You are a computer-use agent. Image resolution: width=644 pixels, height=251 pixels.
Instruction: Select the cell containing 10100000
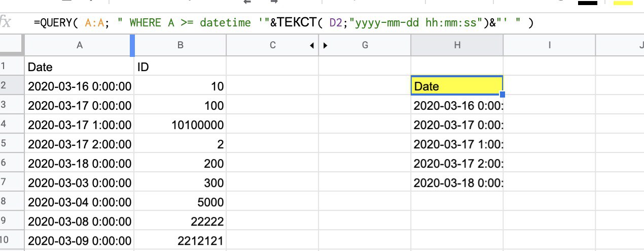[180, 125]
